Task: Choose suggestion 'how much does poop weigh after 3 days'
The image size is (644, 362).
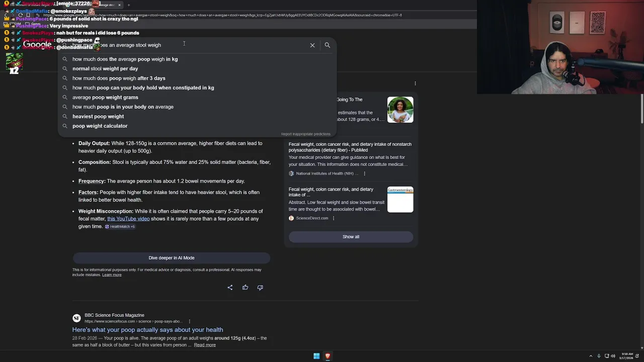Action: click(197, 78)
